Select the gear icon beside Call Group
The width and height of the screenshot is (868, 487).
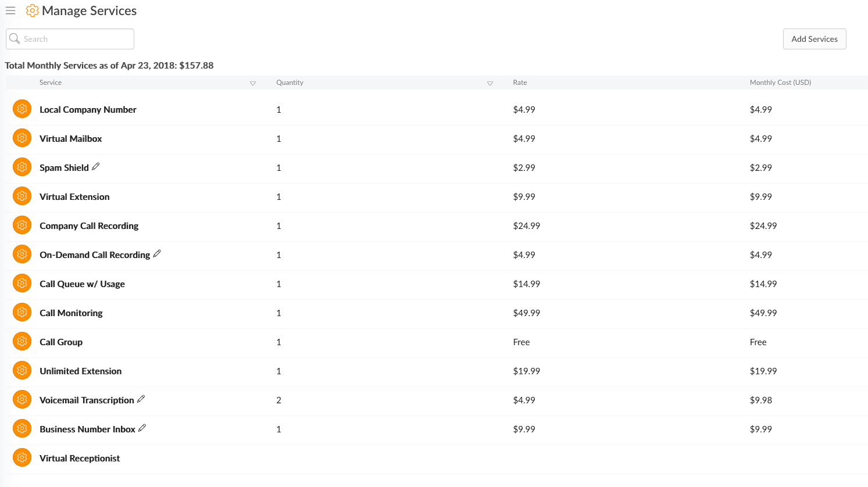(22, 342)
